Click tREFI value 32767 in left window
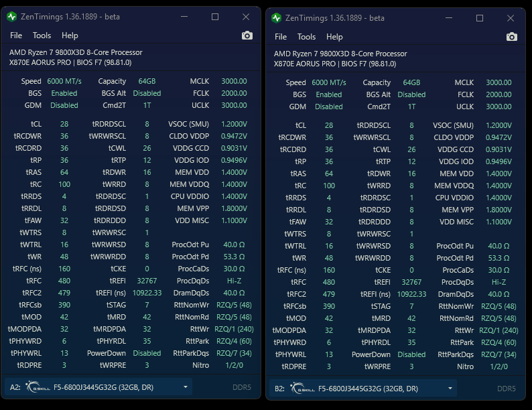The height and width of the screenshot is (410, 532). 147,281
